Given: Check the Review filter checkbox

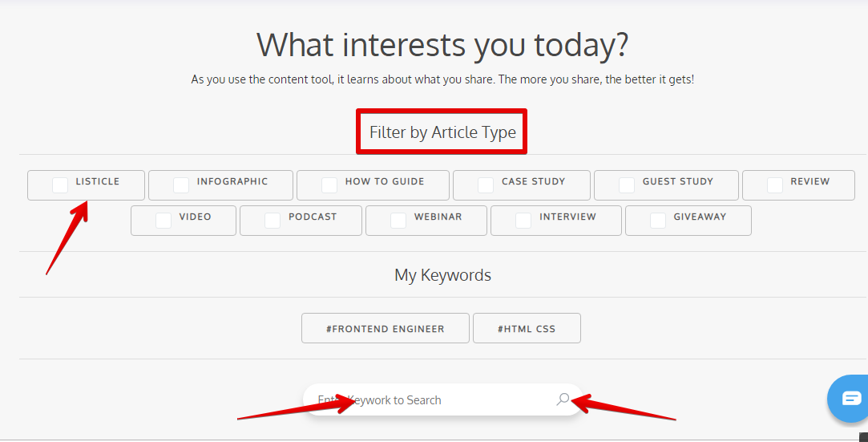Looking at the screenshot, I should click(x=775, y=185).
